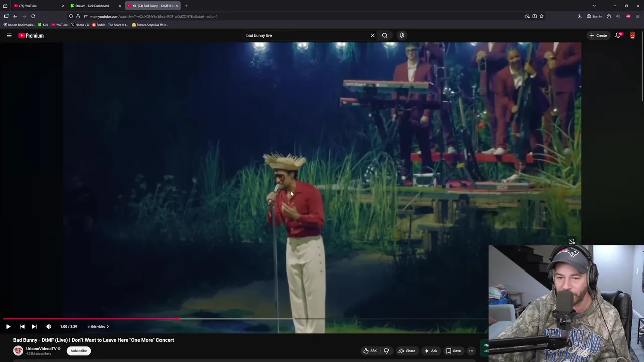
Task: Open the Kick bookmark
Action: 43,25
